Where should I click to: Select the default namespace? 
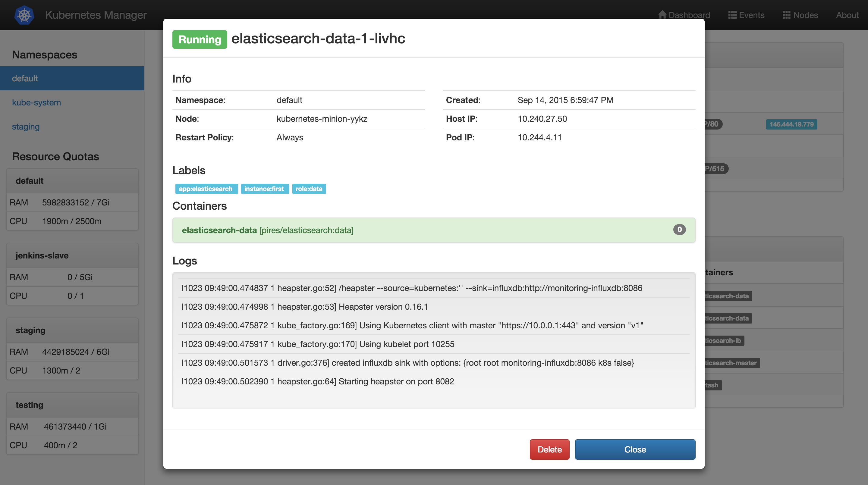pyautogui.click(x=25, y=79)
